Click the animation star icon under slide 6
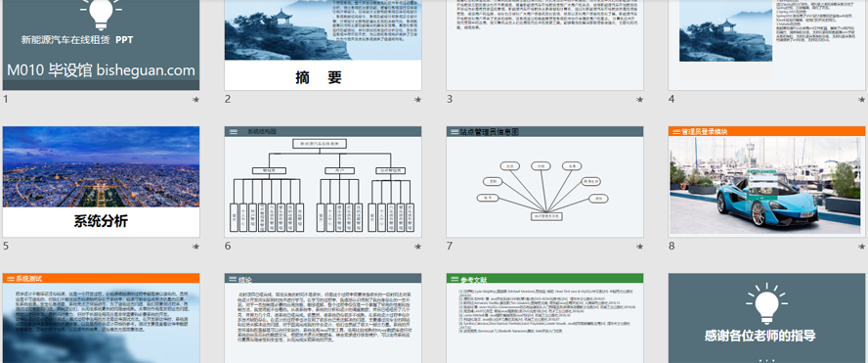The width and height of the screenshot is (868, 363). click(x=417, y=247)
